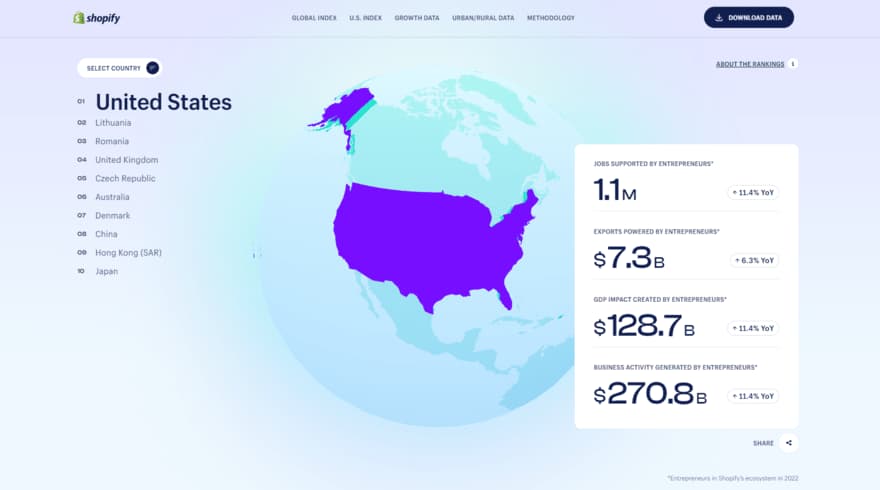Click About the Rankings link
Viewport: 880px width, 490px height.
[750, 64]
